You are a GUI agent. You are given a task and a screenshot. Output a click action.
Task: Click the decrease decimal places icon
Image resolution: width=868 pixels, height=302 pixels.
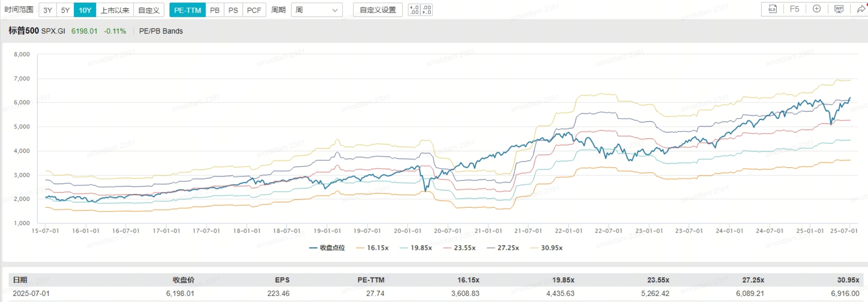pos(427,10)
